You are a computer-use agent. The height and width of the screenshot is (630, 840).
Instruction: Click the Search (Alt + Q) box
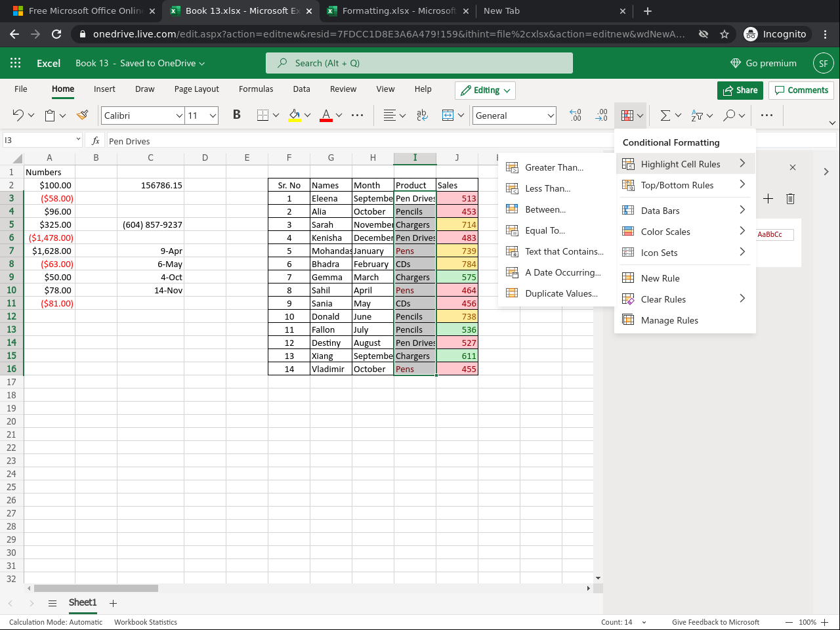pos(419,63)
